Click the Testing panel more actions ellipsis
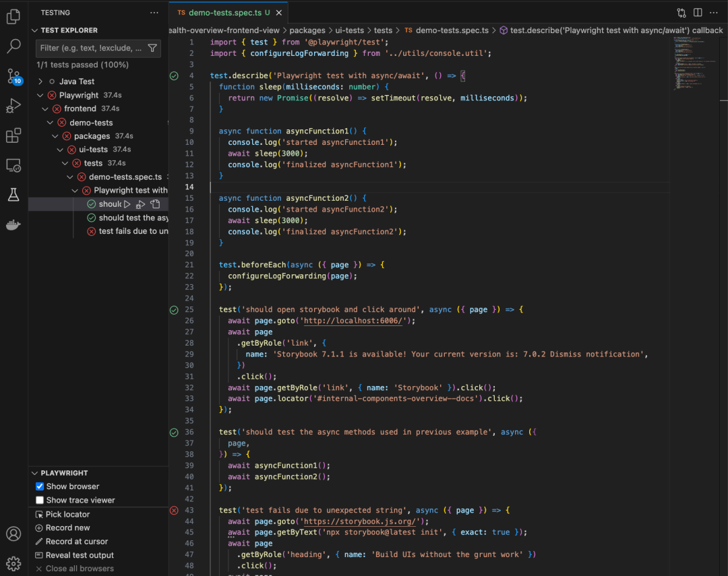The width and height of the screenshot is (728, 576). (154, 13)
